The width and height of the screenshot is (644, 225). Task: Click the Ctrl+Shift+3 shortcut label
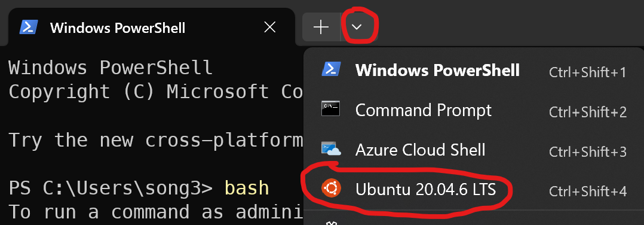tap(588, 152)
